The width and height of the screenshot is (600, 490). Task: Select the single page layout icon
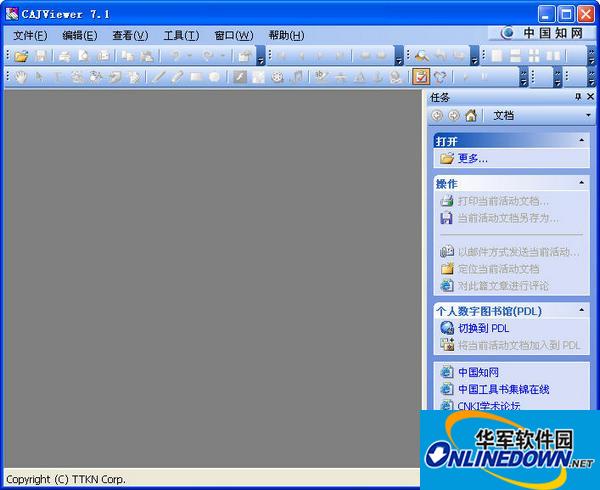pos(497,56)
